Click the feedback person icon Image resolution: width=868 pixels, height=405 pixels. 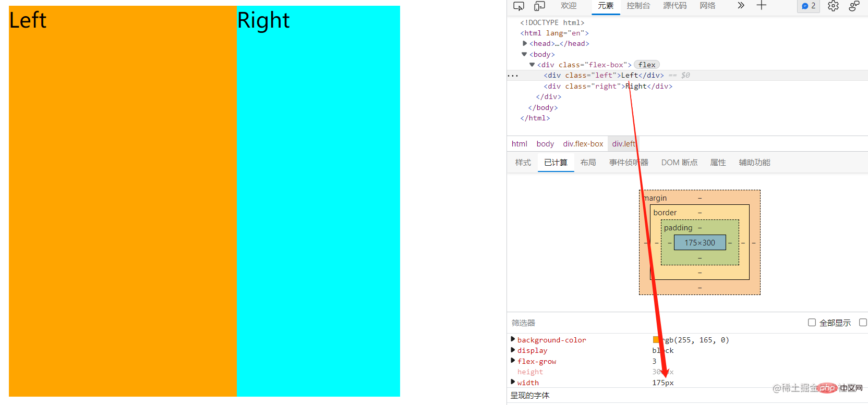(x=854, y=6)
